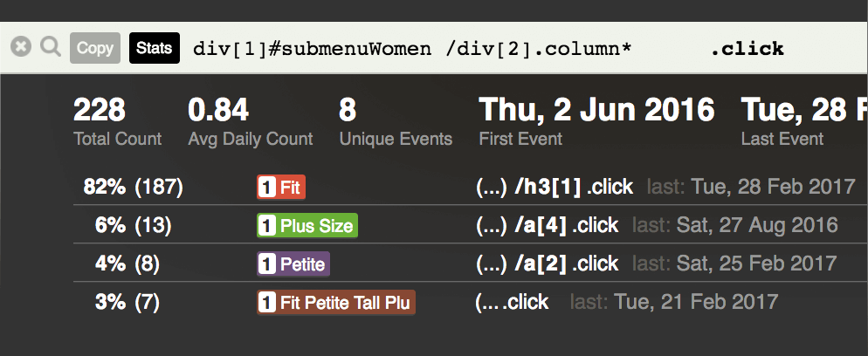The width and height of the screenshot is (868, 356).
Task: Open the 82% (187) event row
Action: (470, 187)
